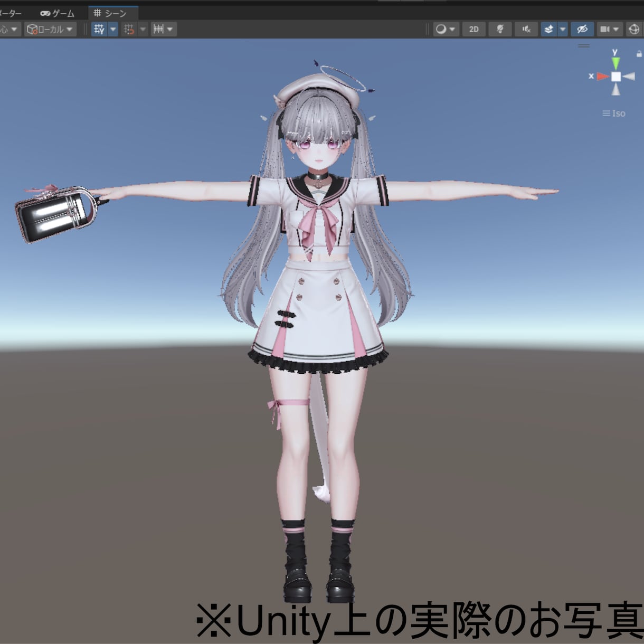Click the red X axis cone of the gizmo
Image resolution: width=644 pixels, height=644 pixels.
[x=602, y=77]
